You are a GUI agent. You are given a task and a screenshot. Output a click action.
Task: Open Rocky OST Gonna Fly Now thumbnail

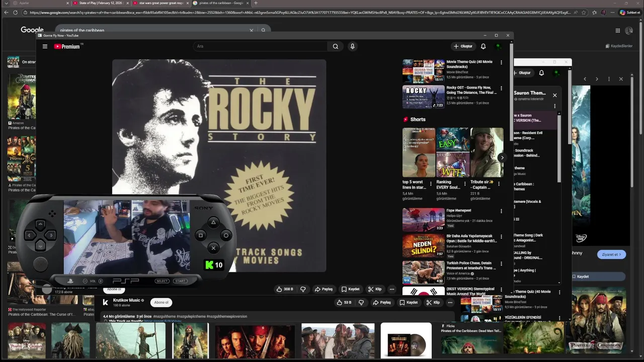423,97
